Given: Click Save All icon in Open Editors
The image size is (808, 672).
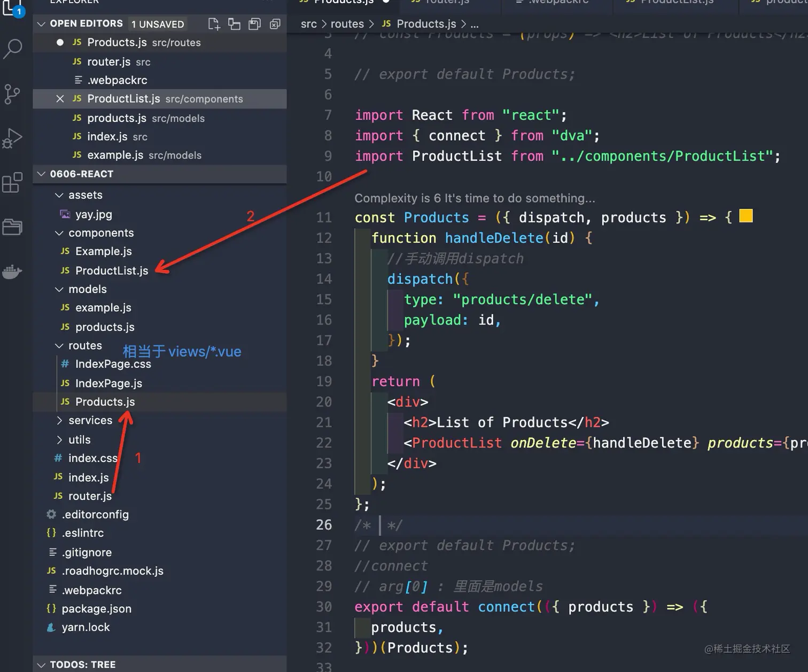Looking at the screenshot, I should [x=254, y=24].
